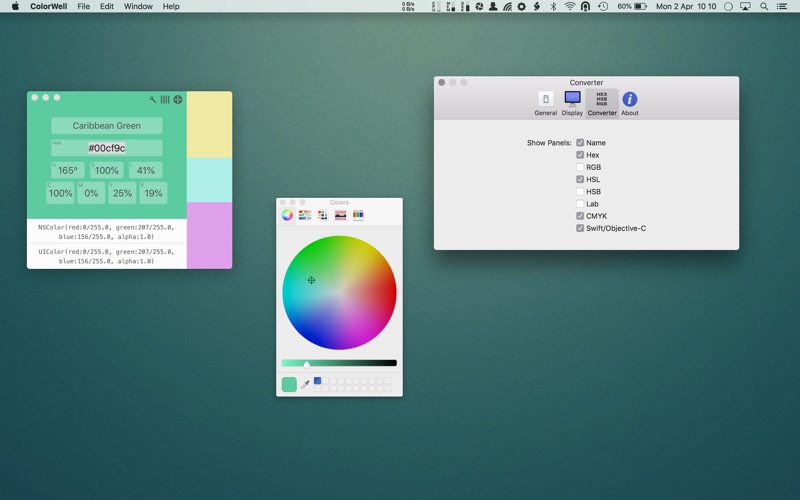This screenshot has width=800, height=500.
Task: Click the hex value field #00cf9c
Action: pyautogui.click(x=107, y=148)
